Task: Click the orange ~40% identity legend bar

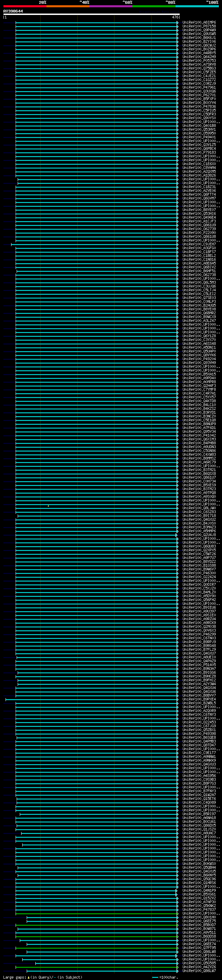Action: (68, 6)
